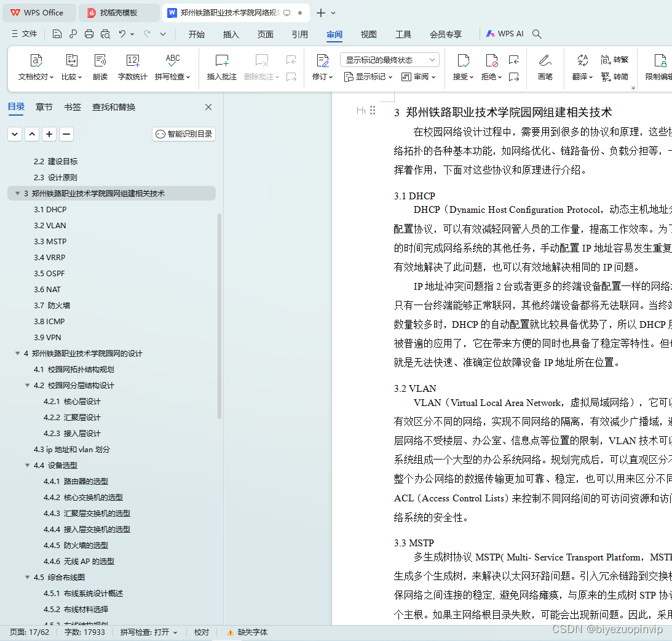
Task: Go to 4.4.2 核心交换机的选型
Action: [x=83, y=498]
